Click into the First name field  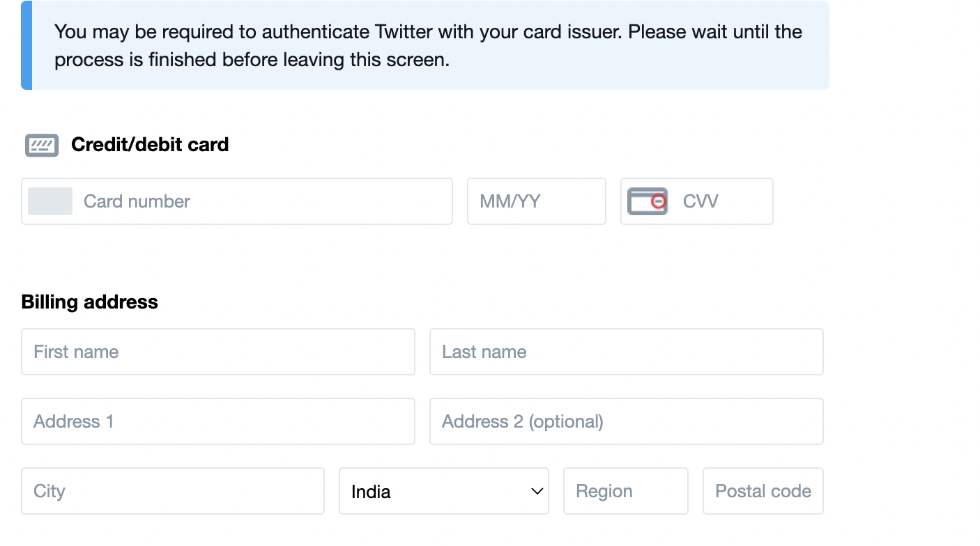click(x=218, y=352)
